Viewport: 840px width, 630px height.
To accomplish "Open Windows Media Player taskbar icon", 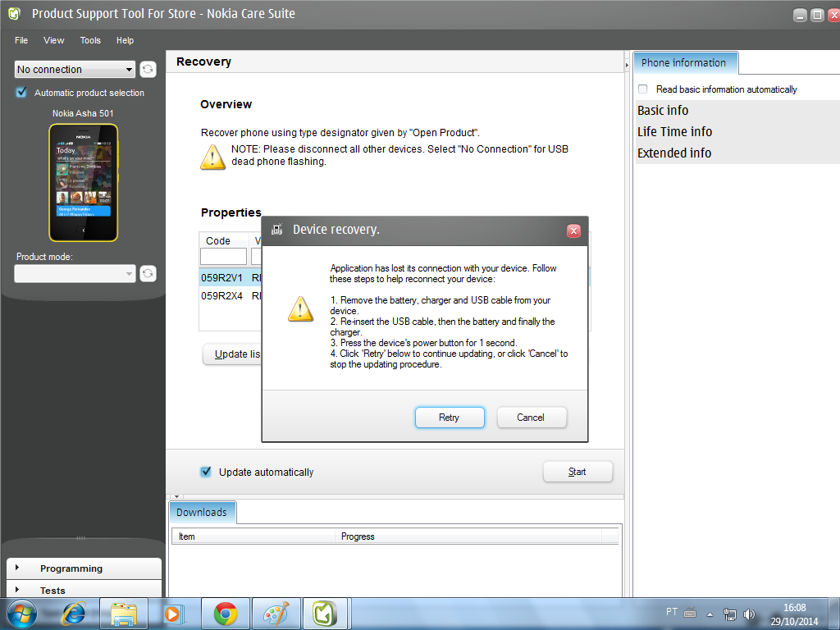I will 174,614.
